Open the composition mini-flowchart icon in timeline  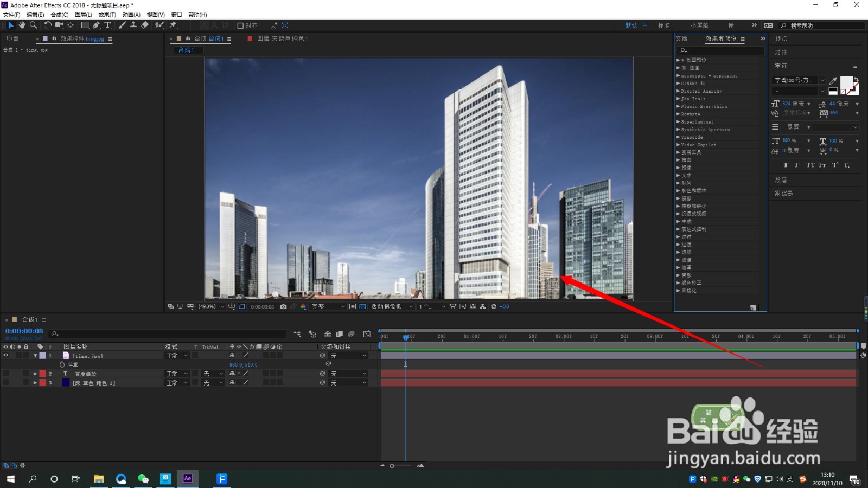pos(297,334)
